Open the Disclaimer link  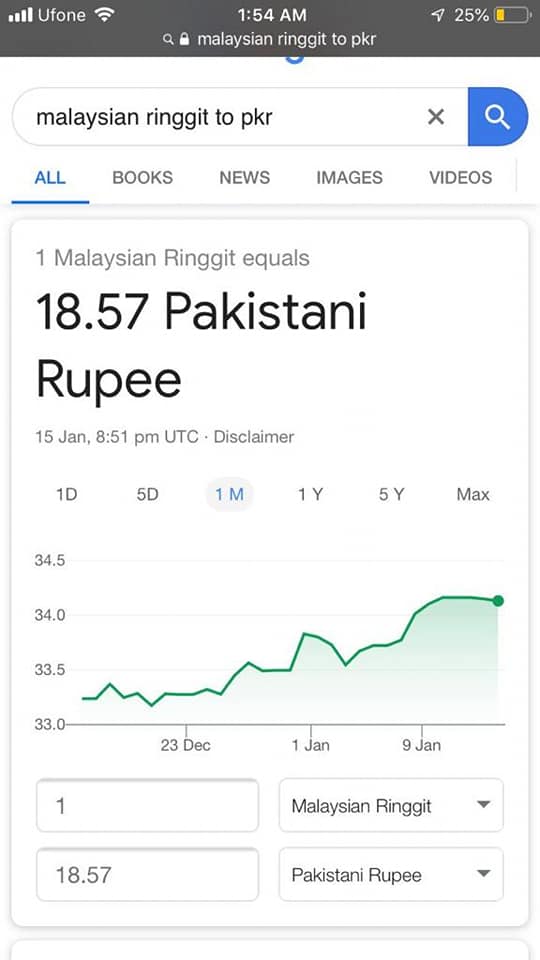(253, 437)
